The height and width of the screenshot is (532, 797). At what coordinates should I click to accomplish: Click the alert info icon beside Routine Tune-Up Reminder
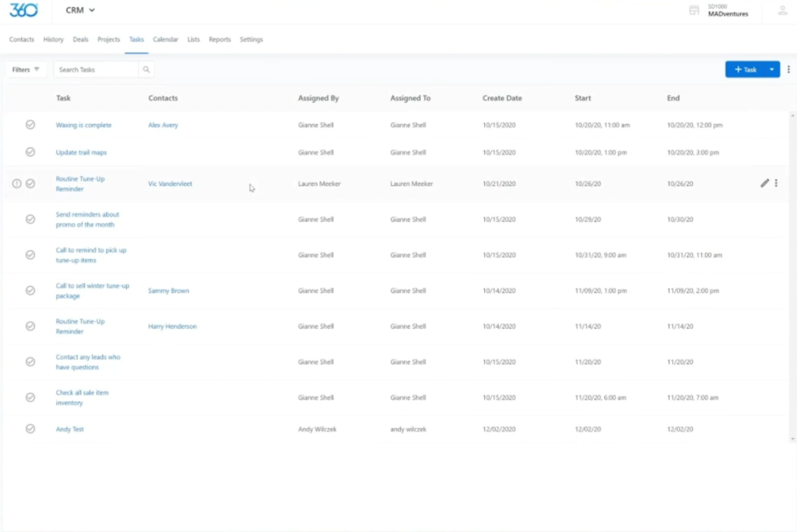point(17,184)
